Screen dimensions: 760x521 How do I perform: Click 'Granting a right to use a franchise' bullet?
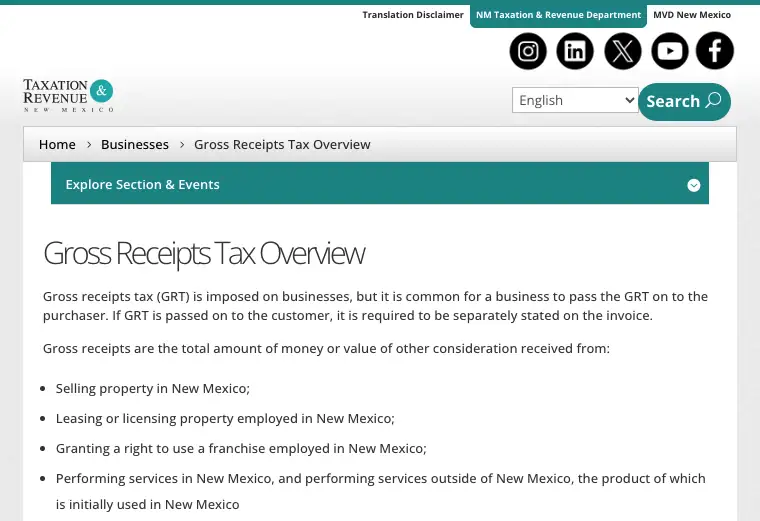pyautogui.click(x=241, y=448)
